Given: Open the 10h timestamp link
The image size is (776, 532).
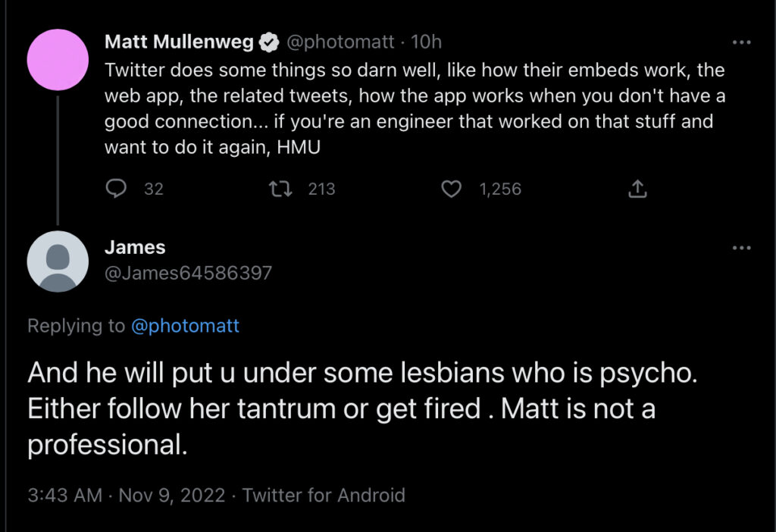Looking at the screenshot, I should pyautogui.click(x=425, y=43).
